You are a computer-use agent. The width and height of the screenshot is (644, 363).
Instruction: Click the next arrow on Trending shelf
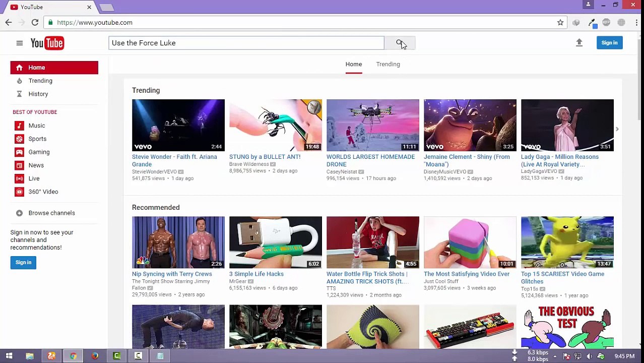pos(617,129)
